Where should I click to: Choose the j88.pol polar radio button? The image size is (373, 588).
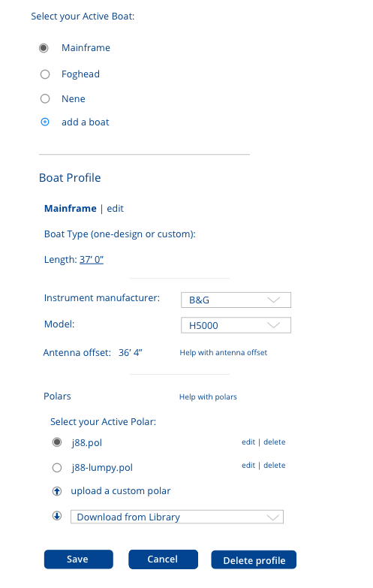pos(57,442)
